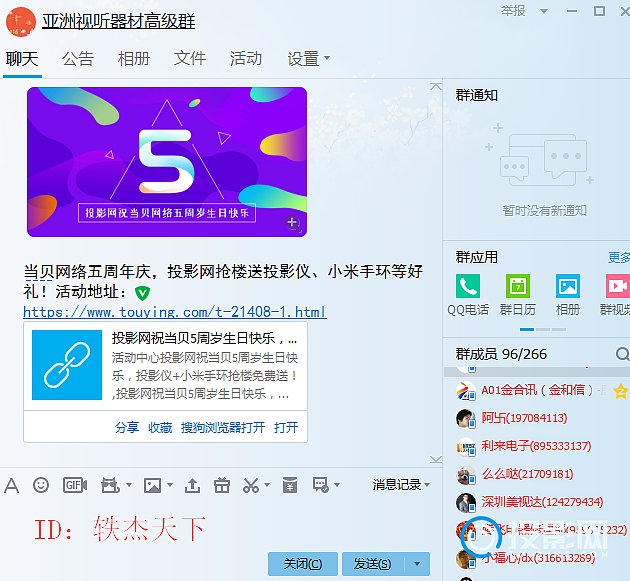Expand the sticker shake icon dropdown arrow
This screenshot has height=581, width=630.
pos(129,485)
